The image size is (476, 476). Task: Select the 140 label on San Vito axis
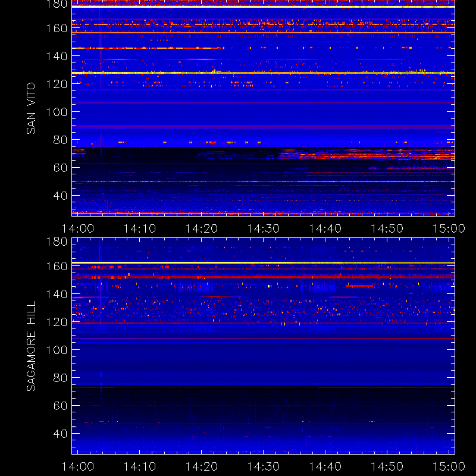click(x=57, y=56)
